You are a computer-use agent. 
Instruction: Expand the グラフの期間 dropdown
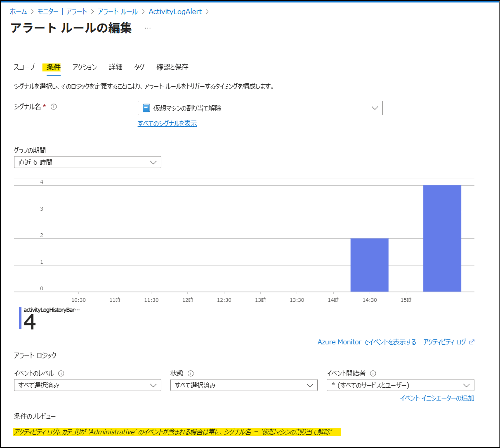87,162
